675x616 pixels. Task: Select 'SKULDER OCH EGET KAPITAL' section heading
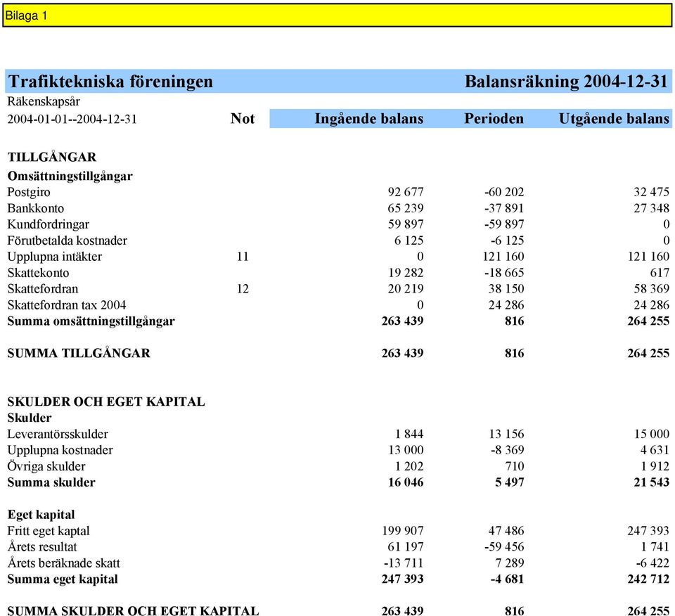tap(106, 402)
